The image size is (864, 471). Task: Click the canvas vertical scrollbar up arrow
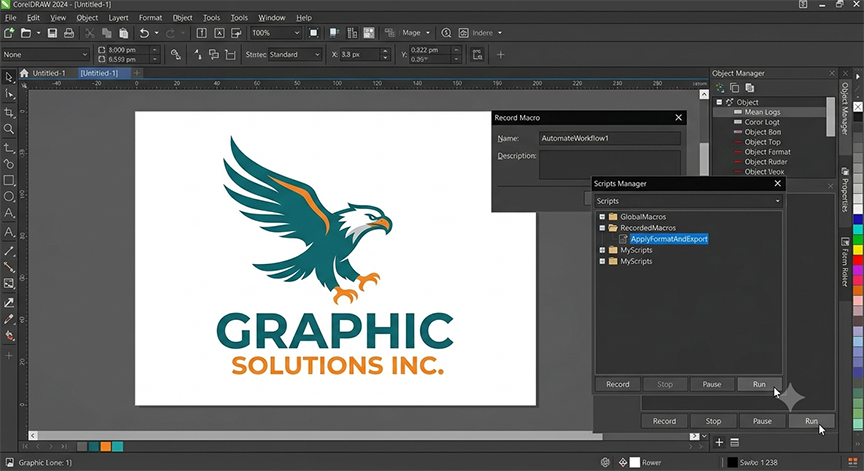tap(704, 95)
